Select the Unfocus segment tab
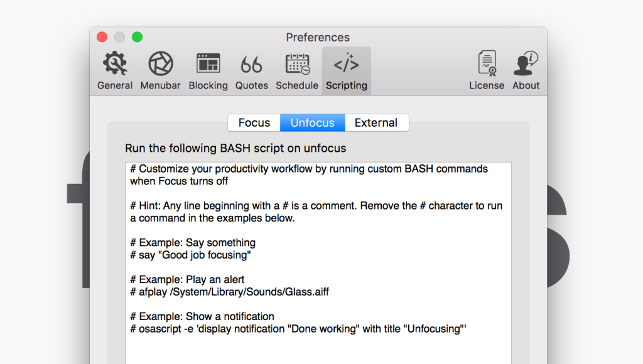 click(313, 122)
